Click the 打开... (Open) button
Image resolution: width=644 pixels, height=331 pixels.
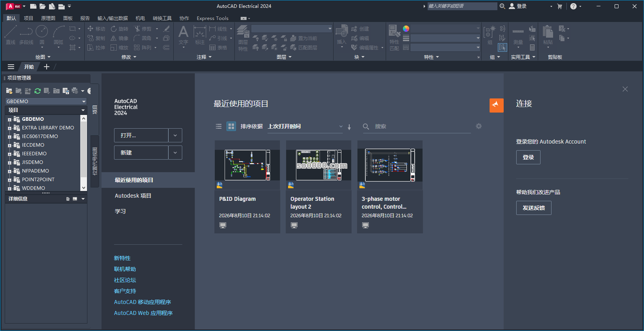point(141,135)
